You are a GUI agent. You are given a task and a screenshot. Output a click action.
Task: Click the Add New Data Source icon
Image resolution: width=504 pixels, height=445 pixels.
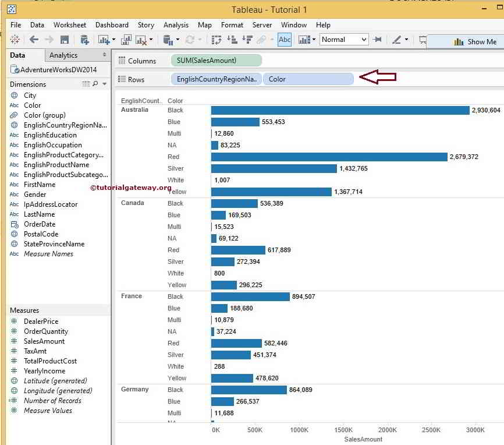click(x=84, y=40)
